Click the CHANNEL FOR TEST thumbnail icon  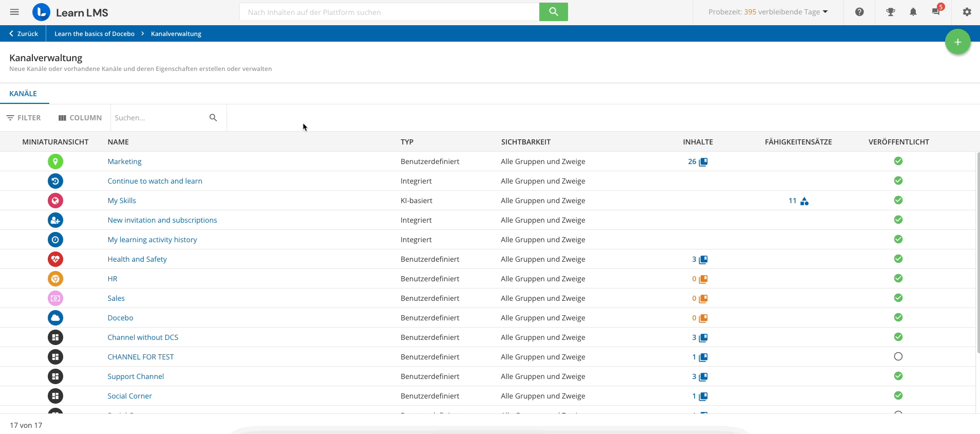tap(55, 357)
